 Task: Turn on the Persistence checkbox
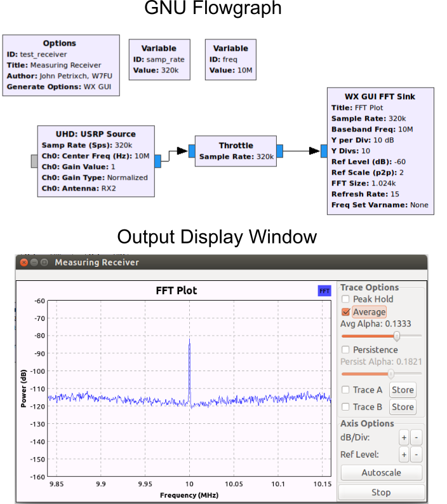click(345, 350)
